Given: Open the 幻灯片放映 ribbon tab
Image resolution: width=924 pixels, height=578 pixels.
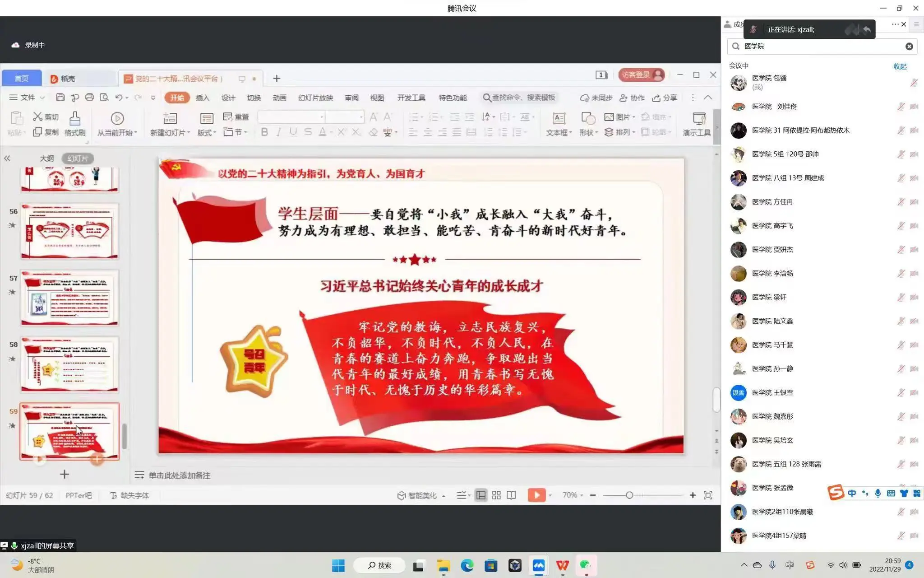Looking at the screenshot, I should pos(315,98).
